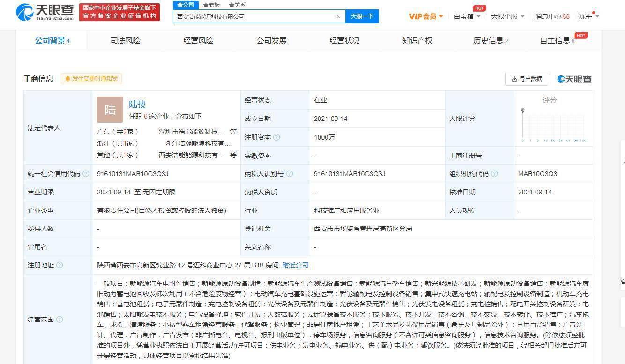
Task: Expand the 百宝箱 menu
Action: (467, 16)
